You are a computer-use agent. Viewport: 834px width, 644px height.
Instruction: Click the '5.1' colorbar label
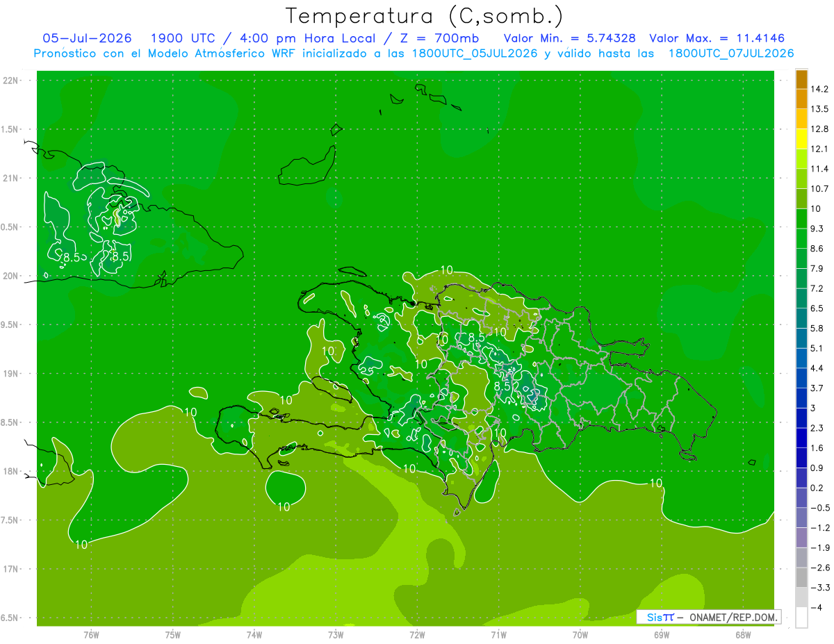coord(817,348)
